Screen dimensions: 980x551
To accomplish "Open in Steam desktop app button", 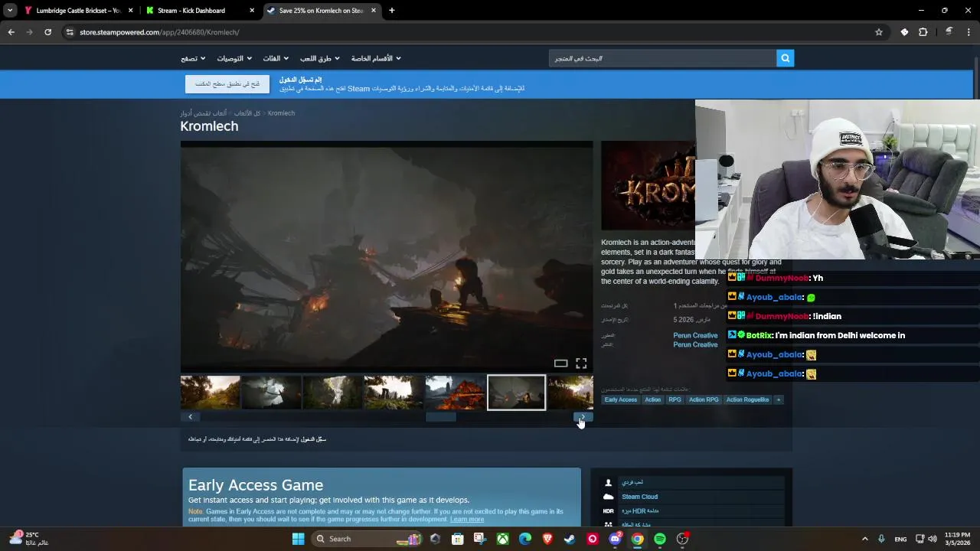I will (227, 83).
